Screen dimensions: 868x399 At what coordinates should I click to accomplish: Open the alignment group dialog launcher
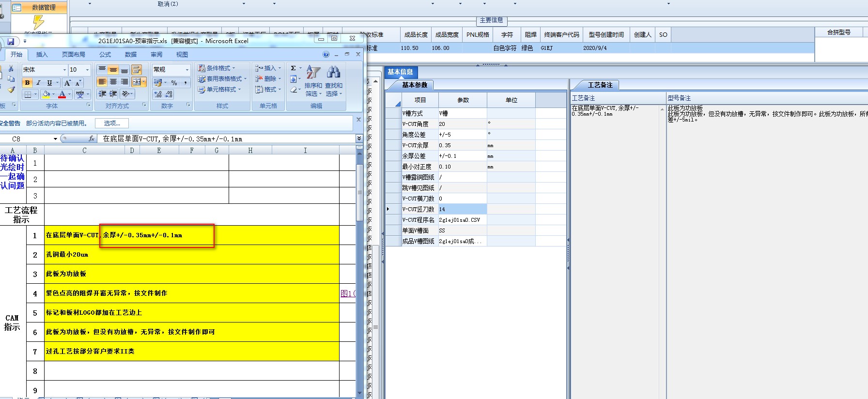144,105
